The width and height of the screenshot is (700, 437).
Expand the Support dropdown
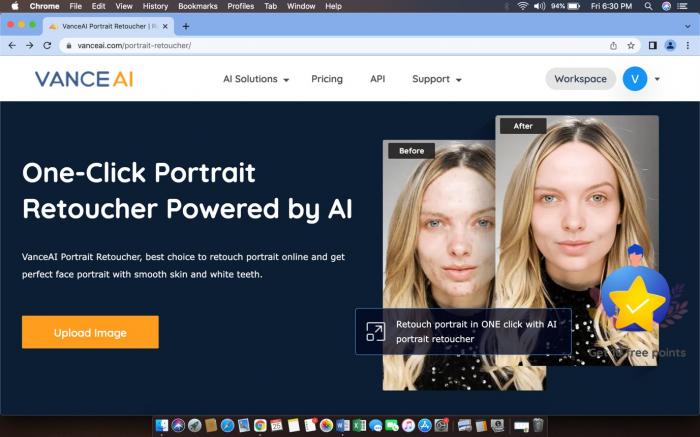[x=437, y=79]
